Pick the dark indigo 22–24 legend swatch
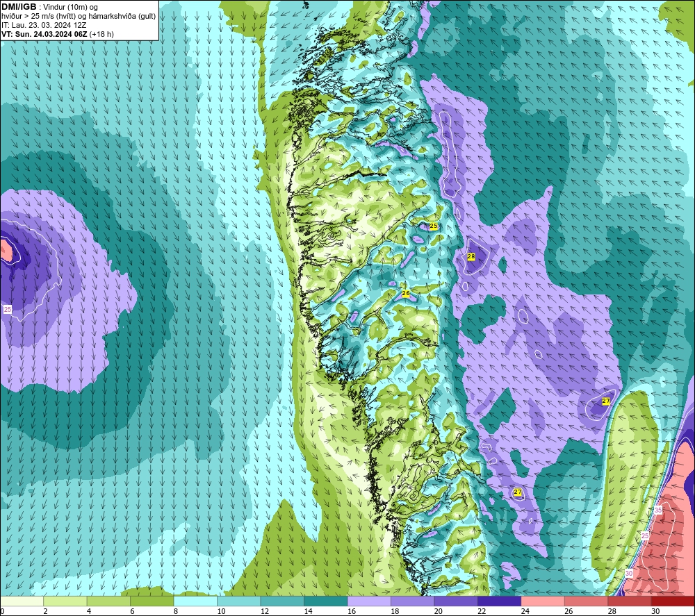The height and width of the screenshot is (616, 695). click(x=500, y=601)
